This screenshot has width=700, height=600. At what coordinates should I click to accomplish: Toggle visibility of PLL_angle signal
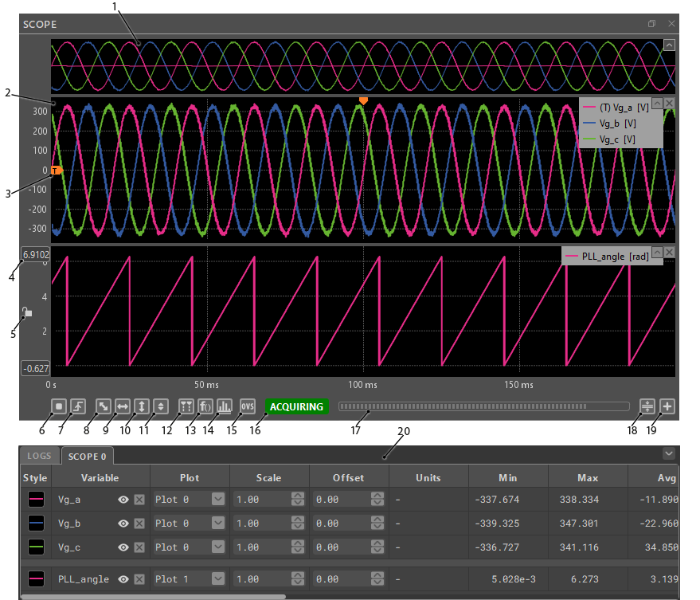123,579
